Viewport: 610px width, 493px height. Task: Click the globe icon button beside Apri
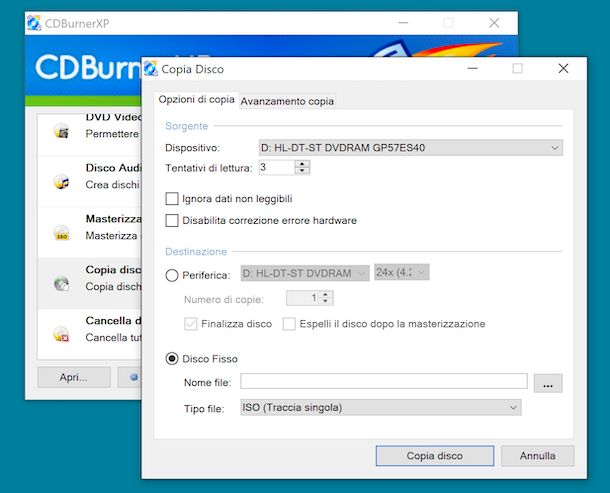pos(134,377)
